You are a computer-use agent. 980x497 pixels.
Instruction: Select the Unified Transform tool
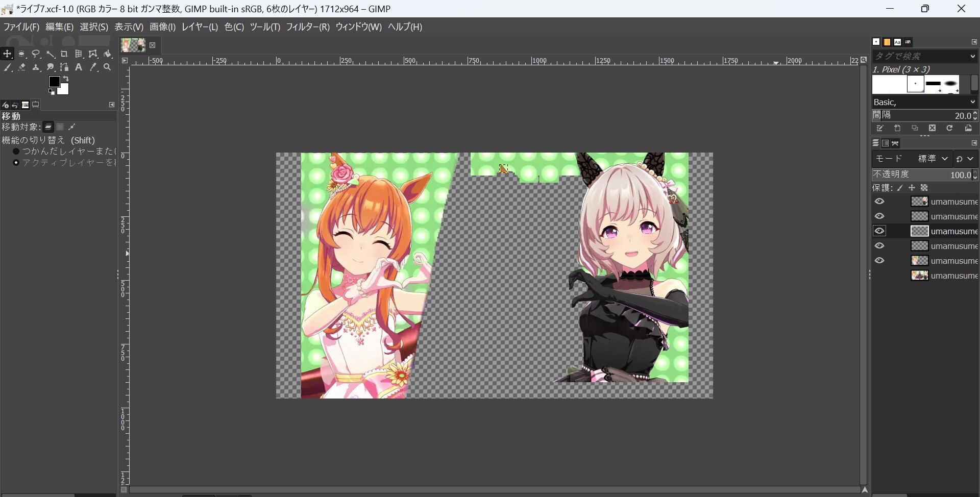click(79, 54)
